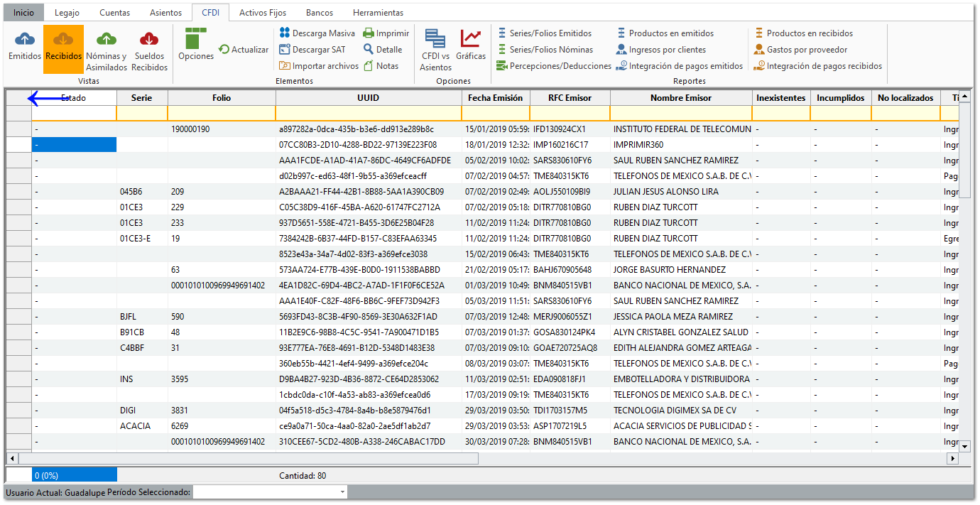Open the Recibidos view
The image size is (980, 505).
(64, 50)
